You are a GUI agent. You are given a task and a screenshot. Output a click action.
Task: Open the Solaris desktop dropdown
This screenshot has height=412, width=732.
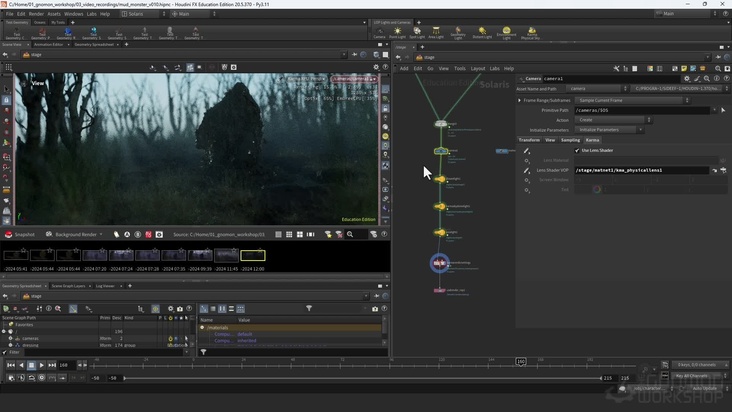click(143, 14)
